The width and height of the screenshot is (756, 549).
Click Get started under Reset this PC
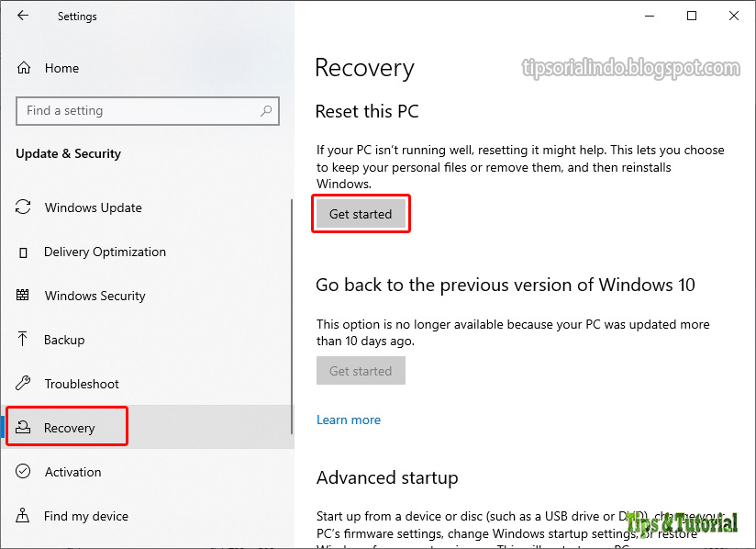pyautogui.click(x=361, y=213)
